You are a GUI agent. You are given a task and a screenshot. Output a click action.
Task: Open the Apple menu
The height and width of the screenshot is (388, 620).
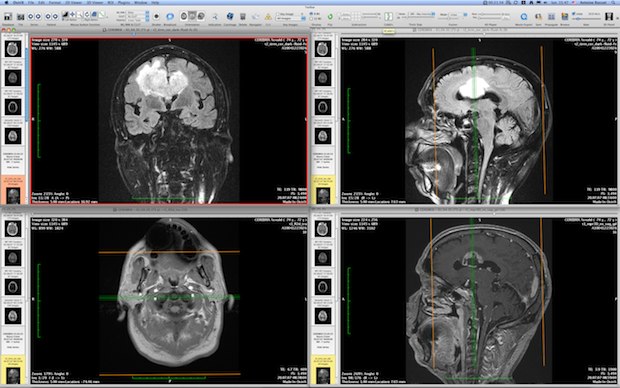pos(6,3)
